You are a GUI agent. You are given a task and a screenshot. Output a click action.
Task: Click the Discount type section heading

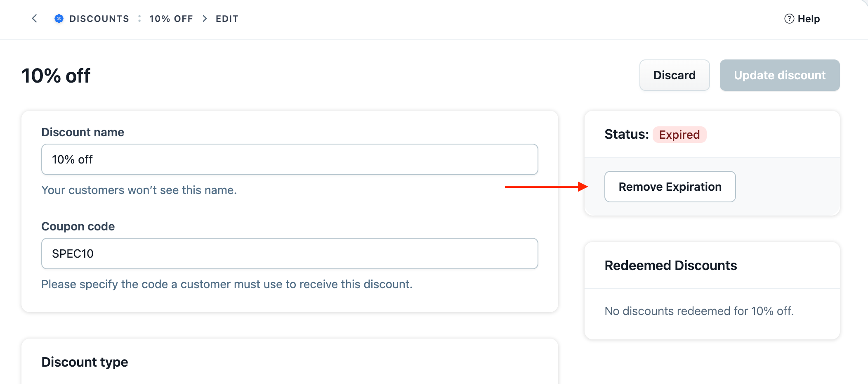pos(85,362)
